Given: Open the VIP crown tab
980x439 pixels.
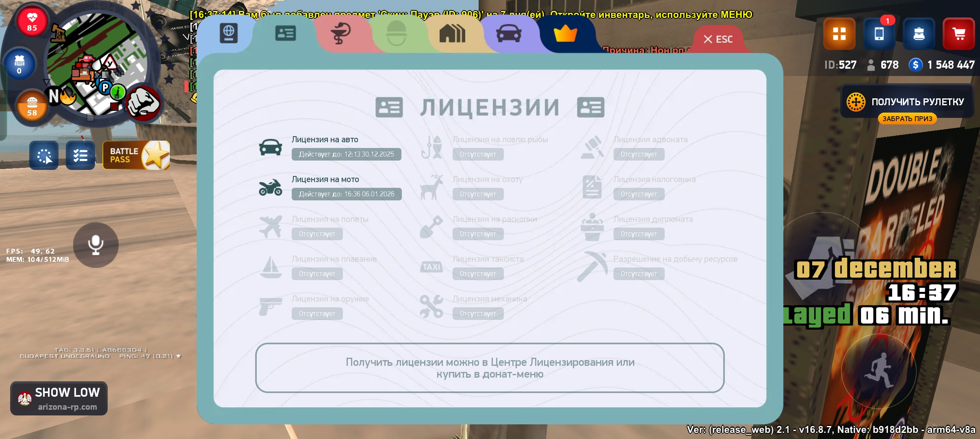Looking at the screenshot, I should click(565, 33).
